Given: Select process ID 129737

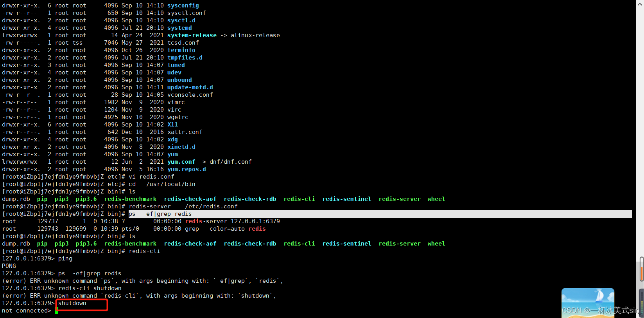Looking at the screenshot, I should coord(48,221).
